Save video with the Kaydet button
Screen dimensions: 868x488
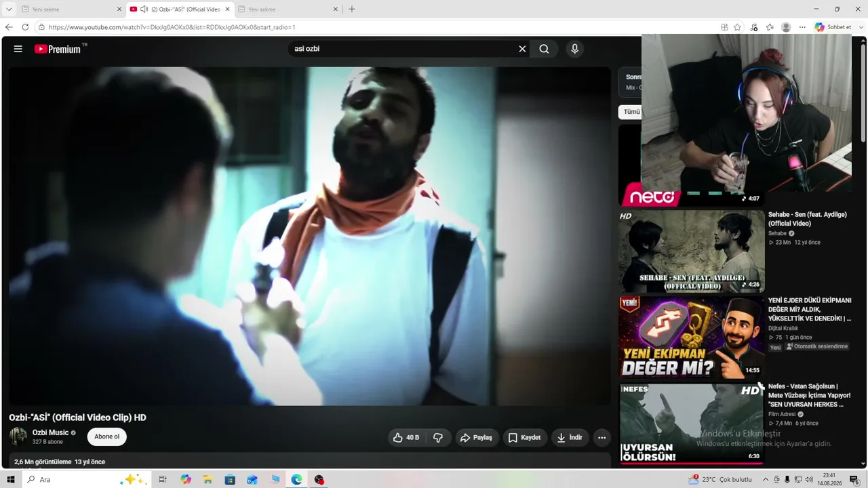525,438
